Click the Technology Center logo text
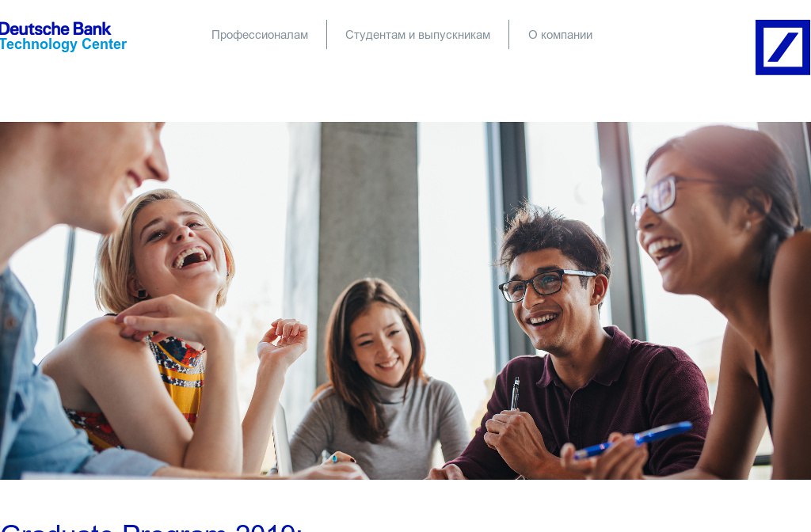 point(63,44)
